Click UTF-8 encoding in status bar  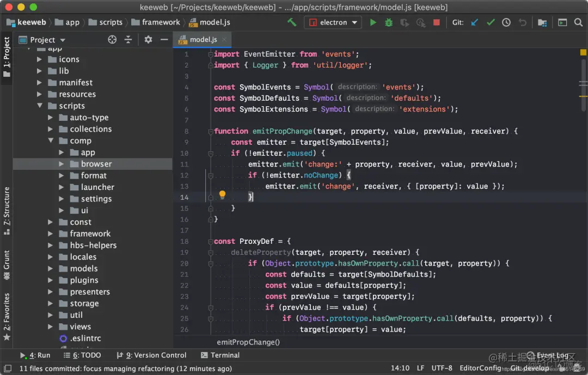pyautogui.click(x=442, y=368)
